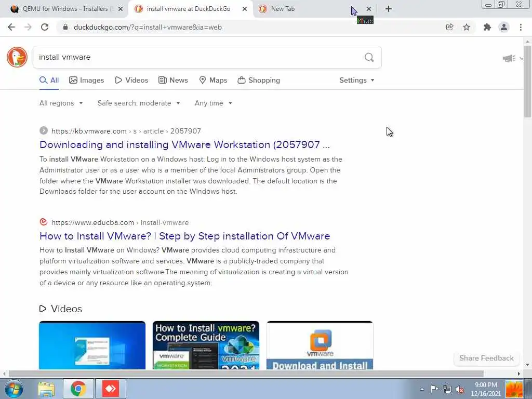Open the Extensions puzzle icon

point(487,27)
